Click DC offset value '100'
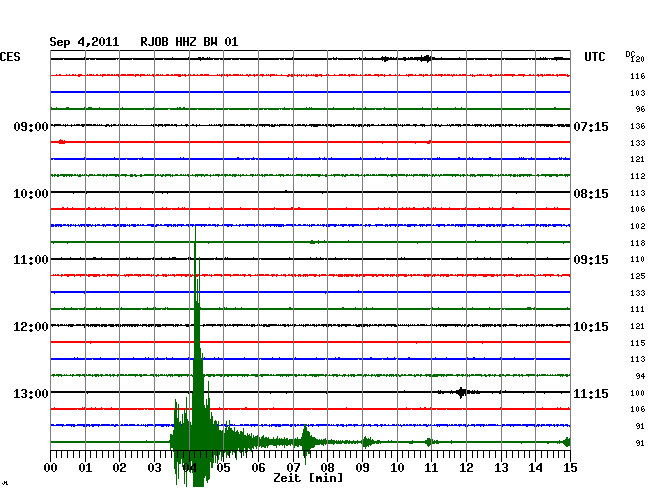Screen dimensions: 650x494 638,393
